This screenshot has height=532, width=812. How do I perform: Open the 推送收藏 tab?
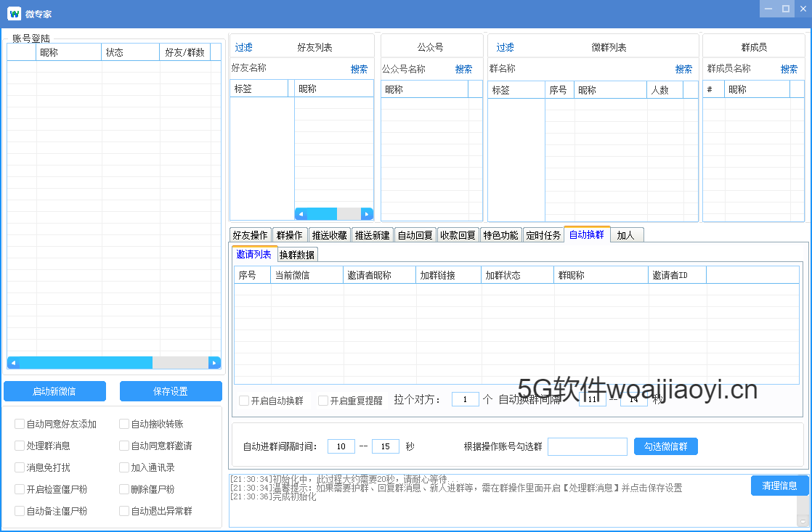point(329,235)
